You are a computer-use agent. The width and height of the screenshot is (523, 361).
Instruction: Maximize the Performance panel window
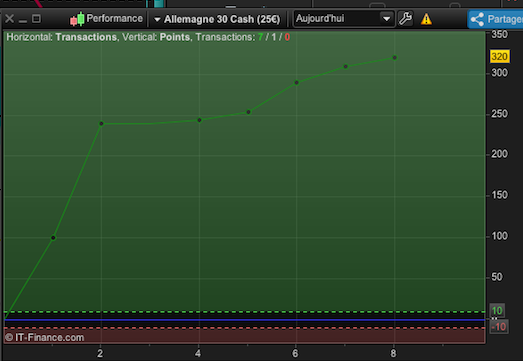tap(36, 19)
